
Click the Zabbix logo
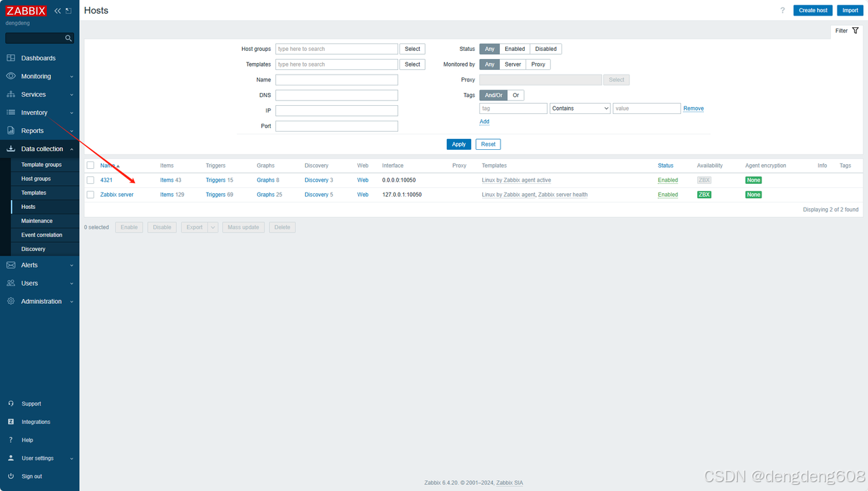(27, 11)
